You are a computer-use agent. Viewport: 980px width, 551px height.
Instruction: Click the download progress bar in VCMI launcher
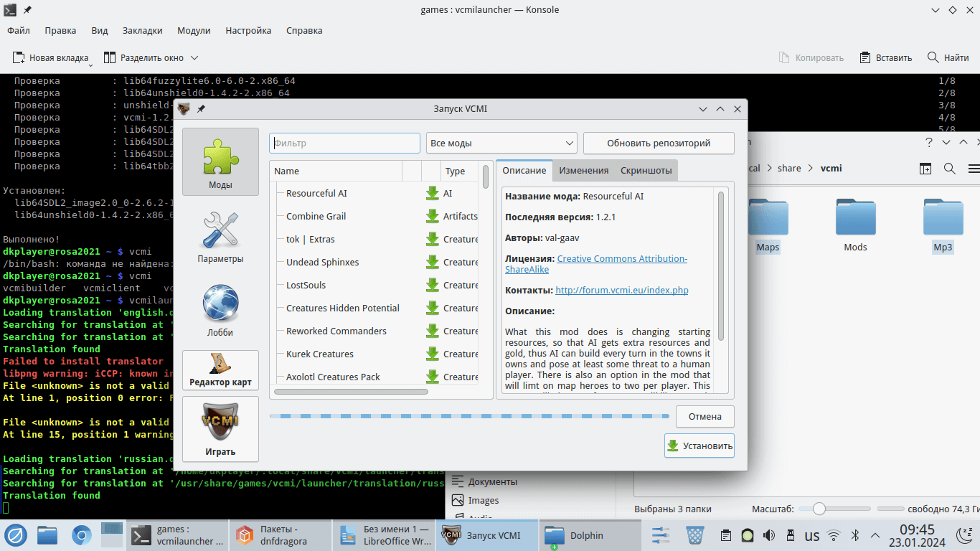(x=469, y=416)
